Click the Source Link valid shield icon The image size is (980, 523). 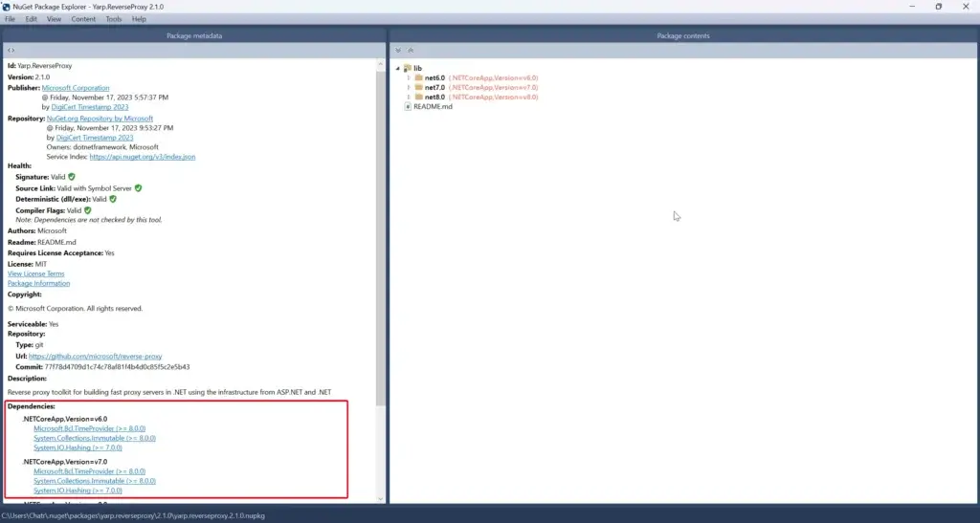(x=138, y=187)
